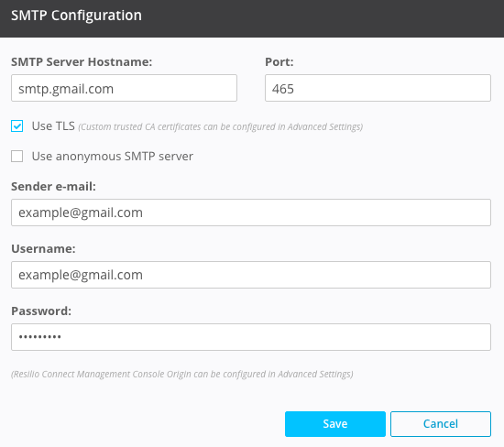Click the SMTP Server Hostname input field
The width and height of the screenshot is (504, 447).
[x=124, y=88]
